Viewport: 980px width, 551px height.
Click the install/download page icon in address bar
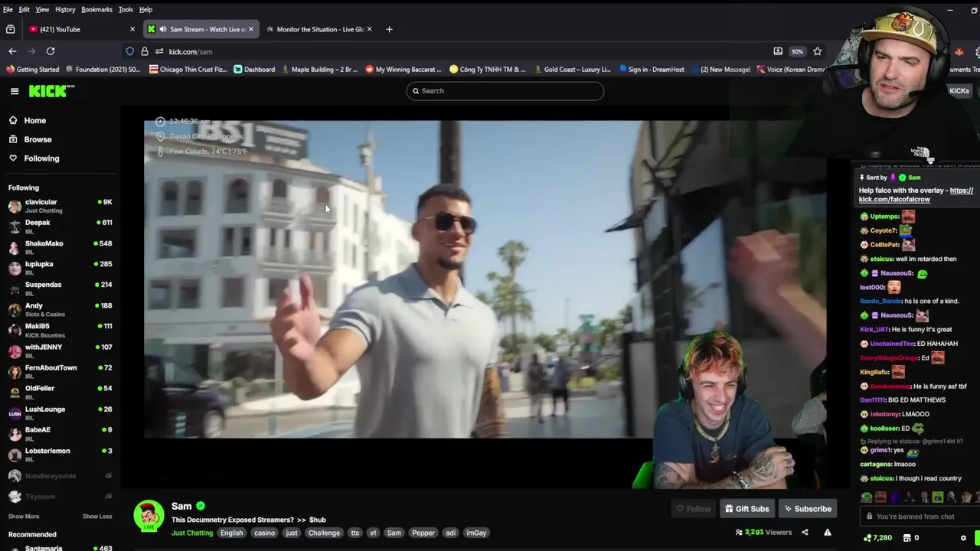pos(778,51)
